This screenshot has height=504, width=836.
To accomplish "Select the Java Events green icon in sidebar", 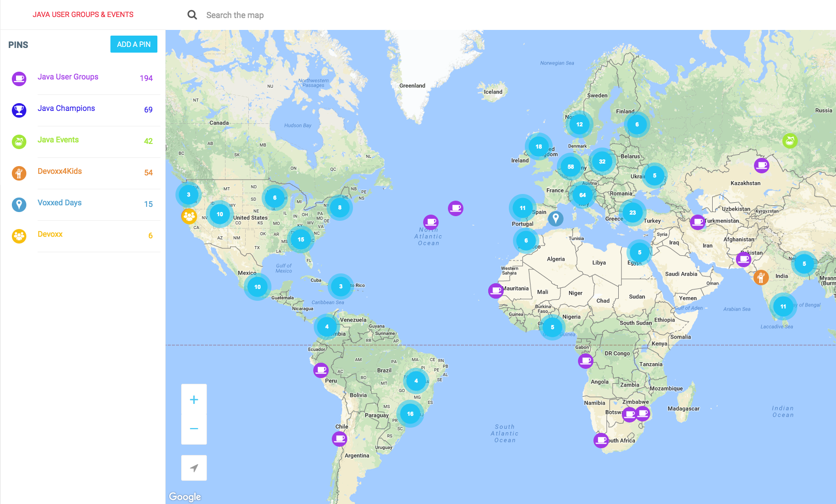I will point(19,142).
